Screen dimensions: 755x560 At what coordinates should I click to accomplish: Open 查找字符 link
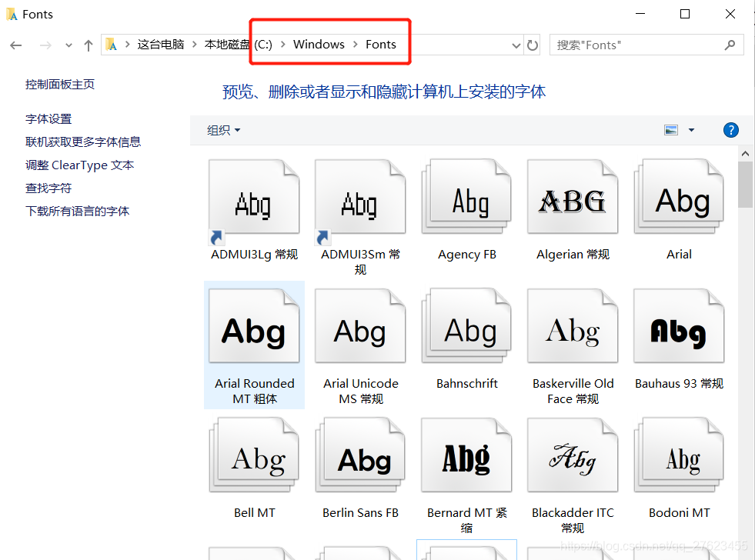(48, 188)
